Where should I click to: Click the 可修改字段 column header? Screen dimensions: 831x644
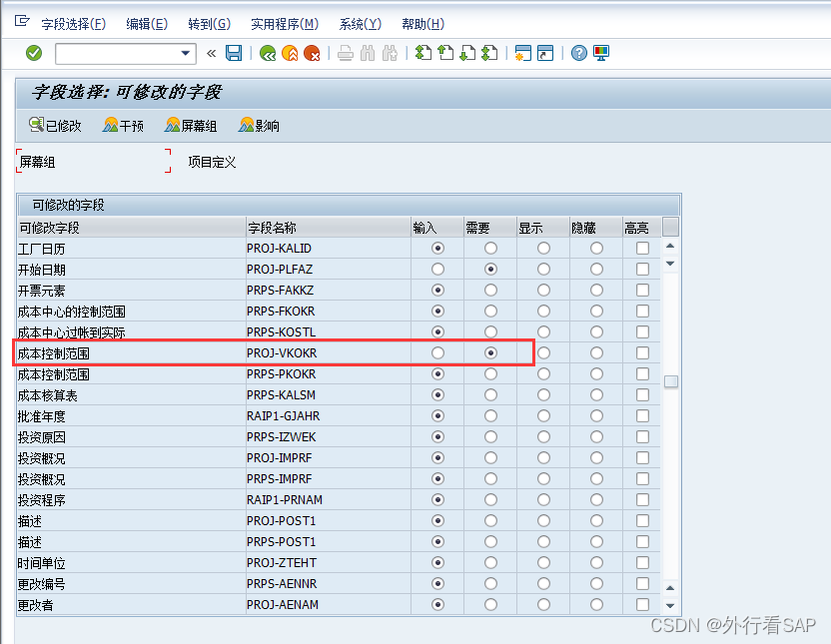(132, 228)
